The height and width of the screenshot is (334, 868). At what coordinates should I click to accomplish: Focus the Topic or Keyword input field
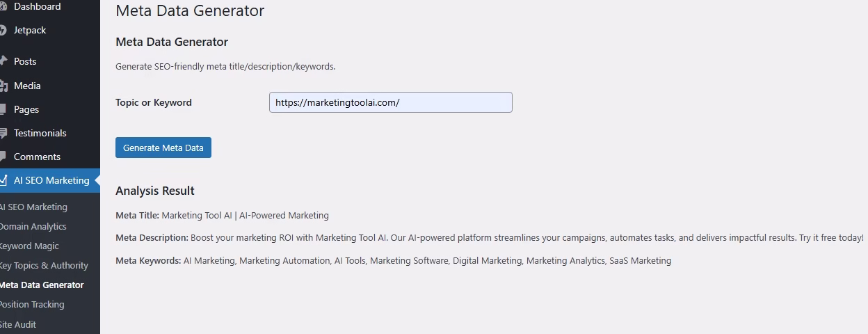(x=390, y=102)
